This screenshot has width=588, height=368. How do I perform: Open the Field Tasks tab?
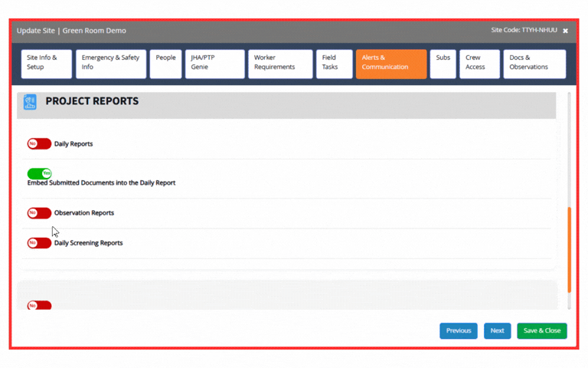click(x=335, y=64)
